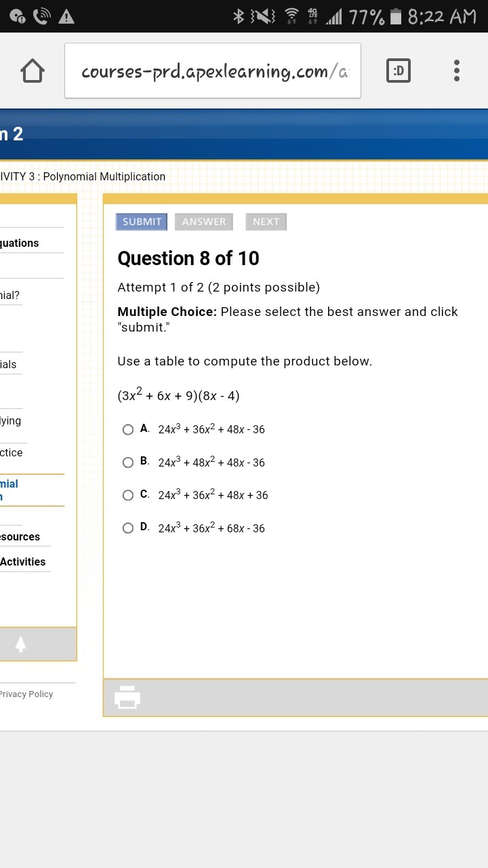The width and height of the screenshot is (488, 868).
Task: Select radio button for answer A
Action: (128, 429)
